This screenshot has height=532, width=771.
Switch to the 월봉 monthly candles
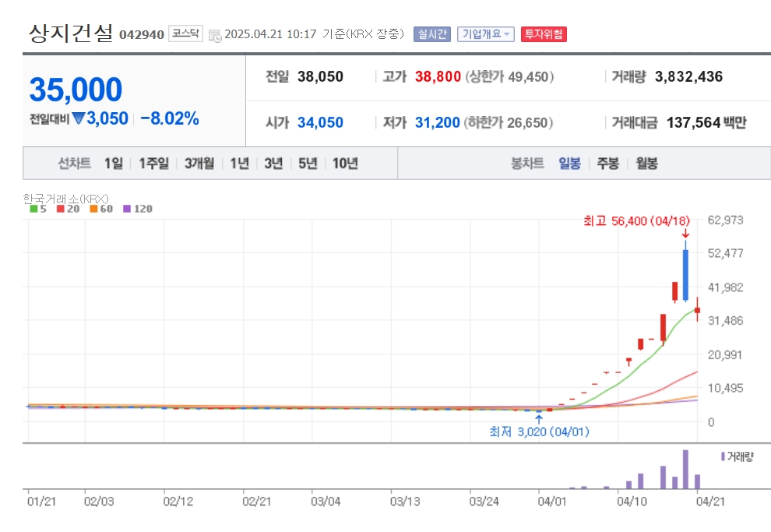point(646,164)
